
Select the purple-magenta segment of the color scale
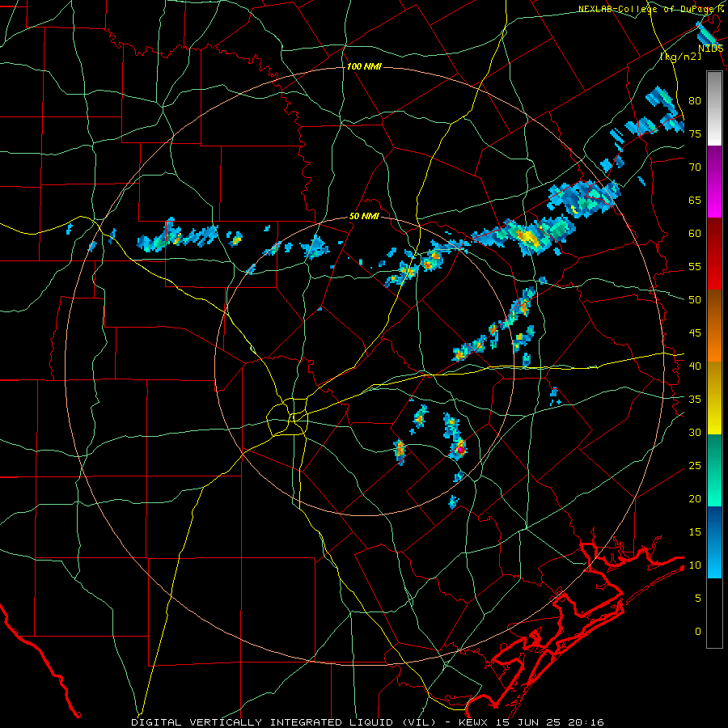[714, 181]
